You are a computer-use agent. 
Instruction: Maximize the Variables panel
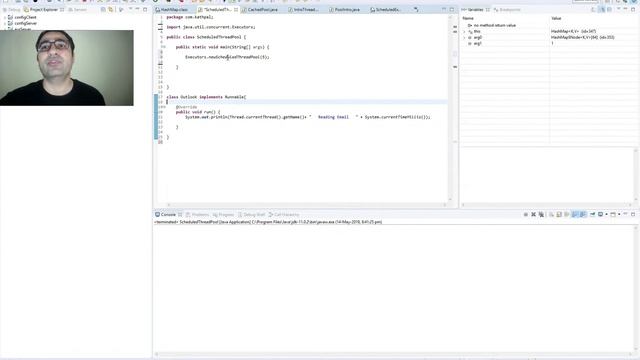coord(633,9)
